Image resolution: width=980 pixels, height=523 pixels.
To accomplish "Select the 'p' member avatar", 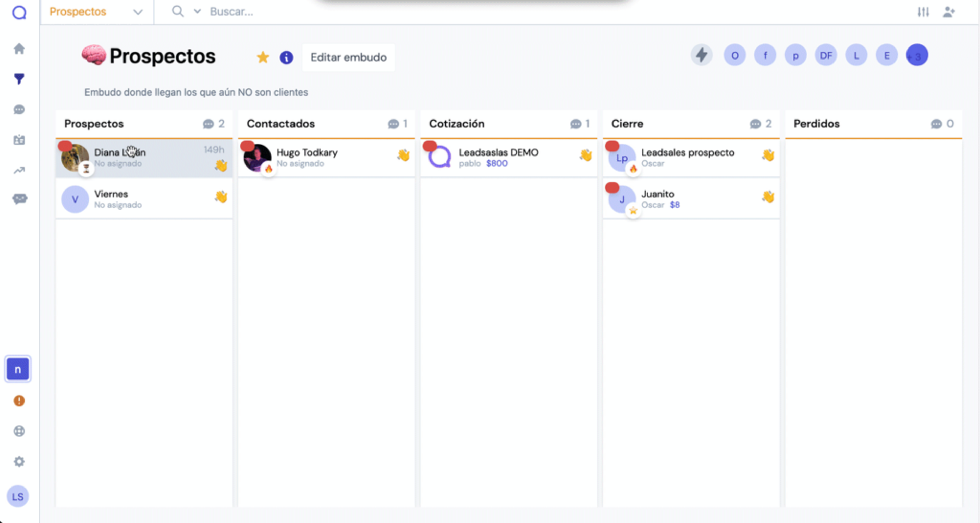I will click(x=795, y=56).
